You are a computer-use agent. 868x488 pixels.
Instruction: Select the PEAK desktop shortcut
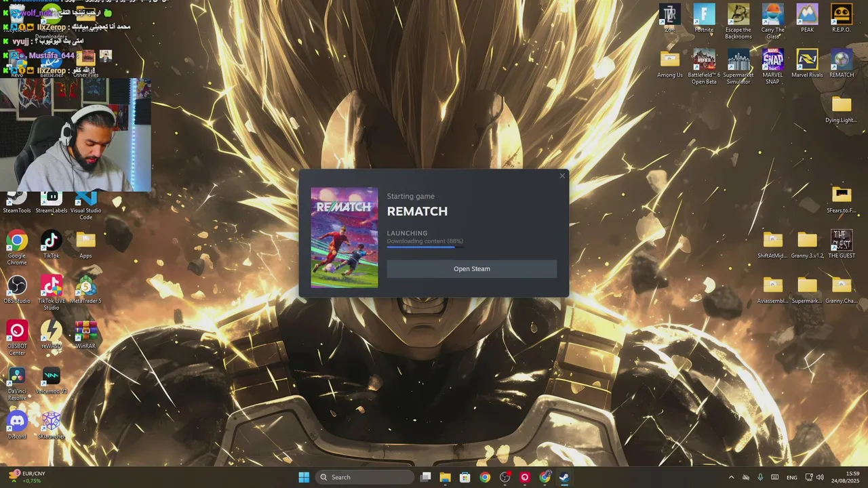(x=807, y=18)
